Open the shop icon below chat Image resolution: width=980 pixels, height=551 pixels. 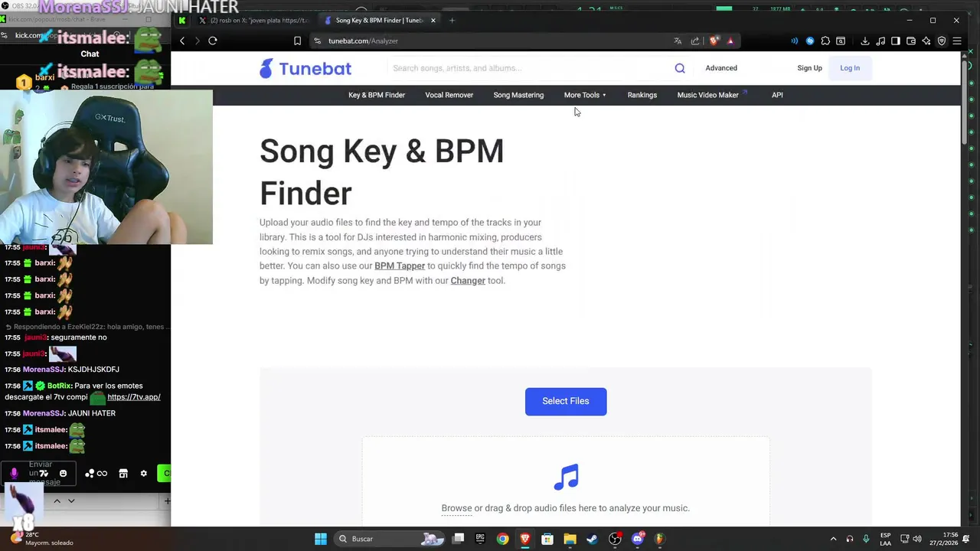click(x=123, y=474)
